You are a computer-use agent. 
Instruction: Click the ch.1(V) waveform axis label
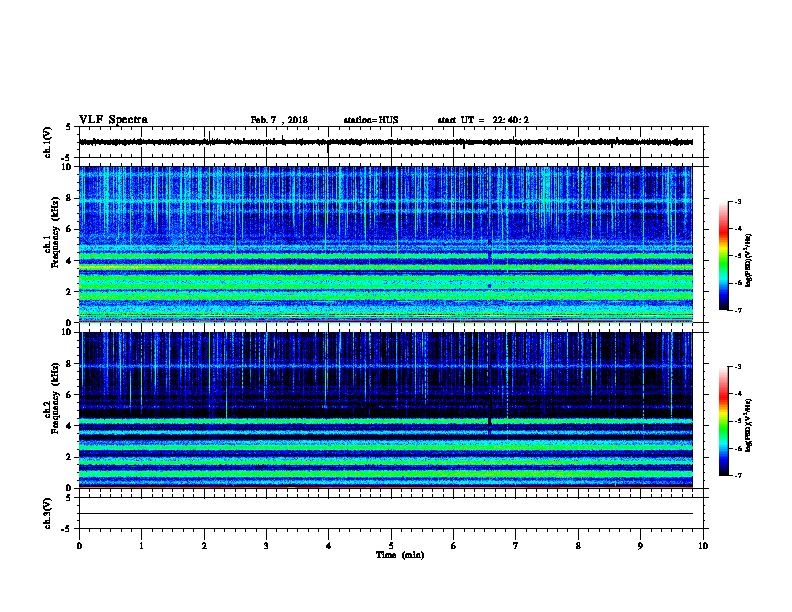coord(48,142)
